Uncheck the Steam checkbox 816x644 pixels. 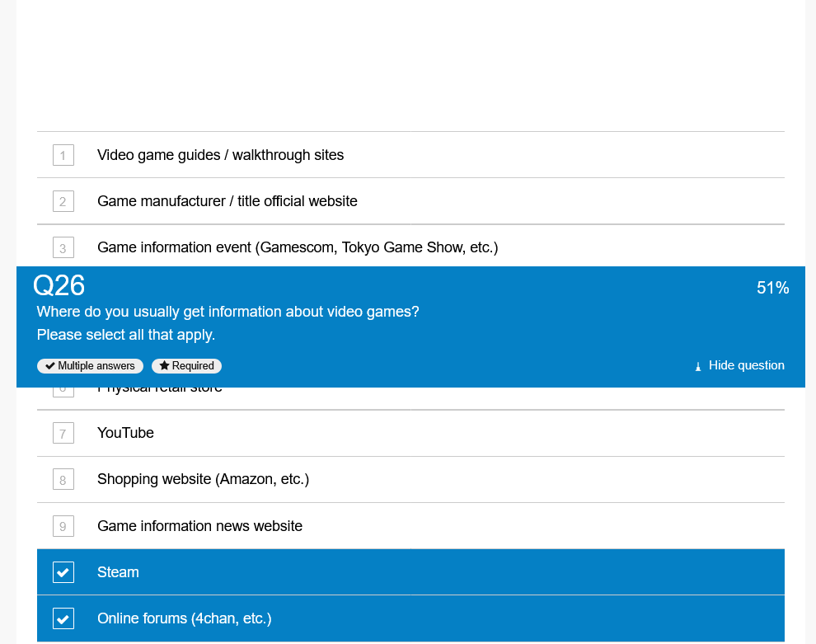click(63, 572)
